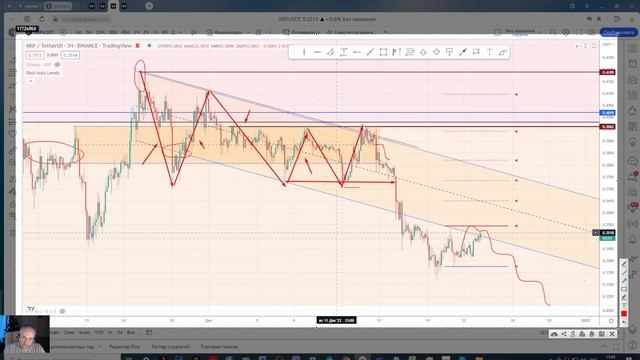This screenshot has width=640, height=360.
Task: Select the Fib retracement tool
Action: click(x=410, y=52)
